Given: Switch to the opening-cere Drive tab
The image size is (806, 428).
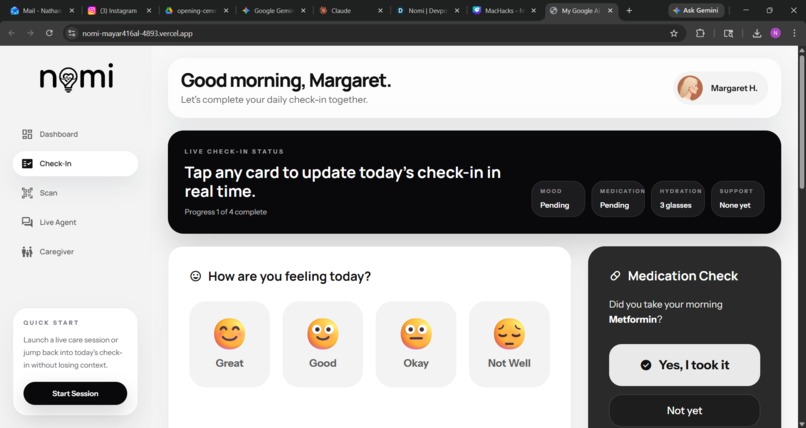Looking at the screenshot, I should point(196,10).
